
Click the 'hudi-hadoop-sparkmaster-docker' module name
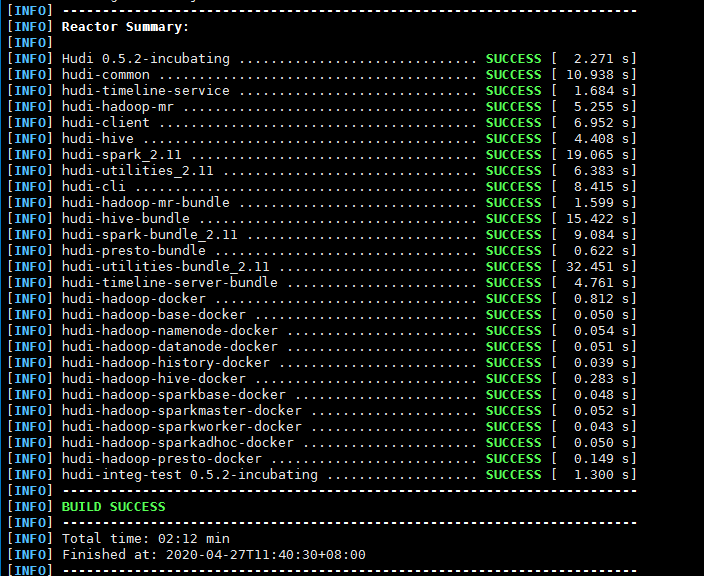pos(182,411)
